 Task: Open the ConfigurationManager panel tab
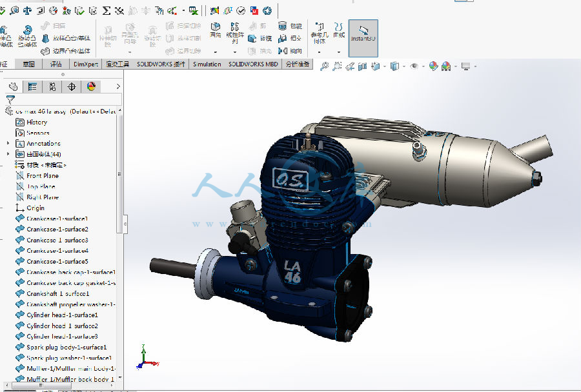point(52,86)
